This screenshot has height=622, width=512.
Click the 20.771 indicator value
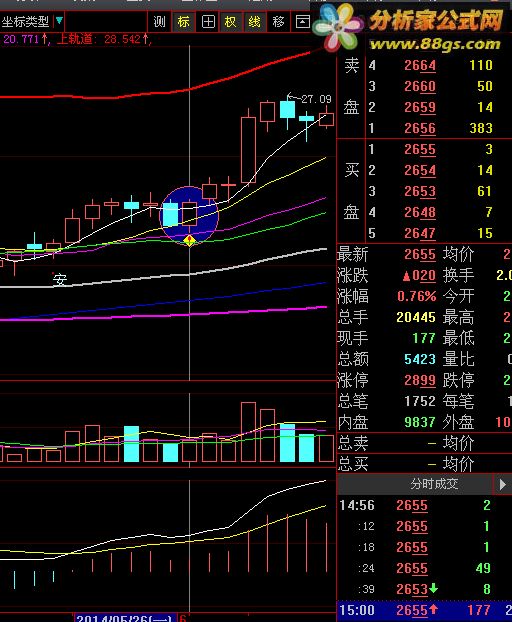[25, 39]
